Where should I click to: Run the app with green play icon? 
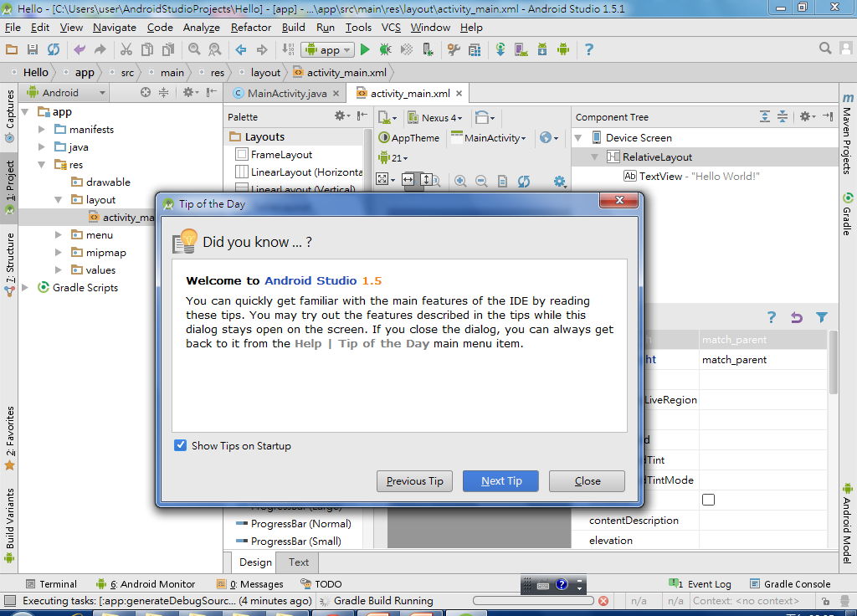click(365, 49)
